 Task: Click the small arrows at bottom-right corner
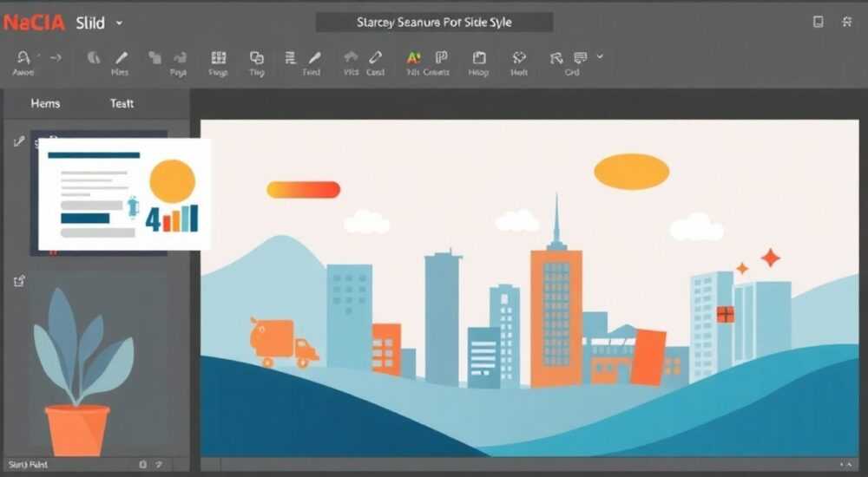pos(845,465)
